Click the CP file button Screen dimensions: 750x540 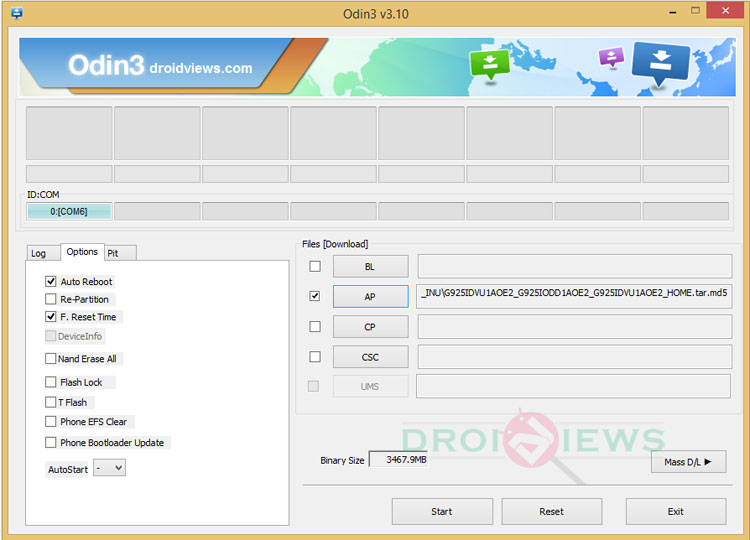tap(371, 327)
